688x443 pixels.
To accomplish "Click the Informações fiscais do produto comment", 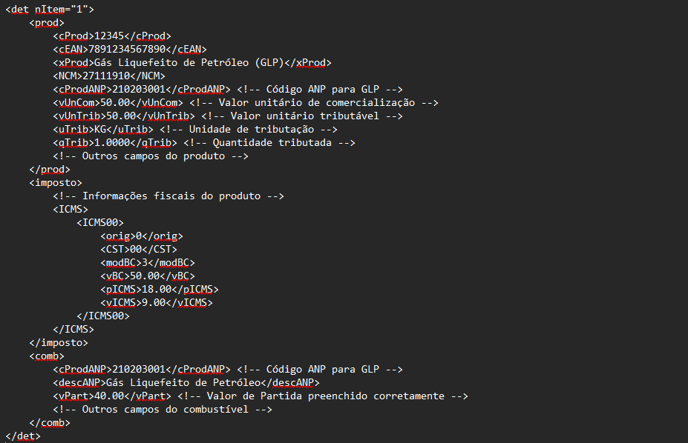I will coord(168,196).
